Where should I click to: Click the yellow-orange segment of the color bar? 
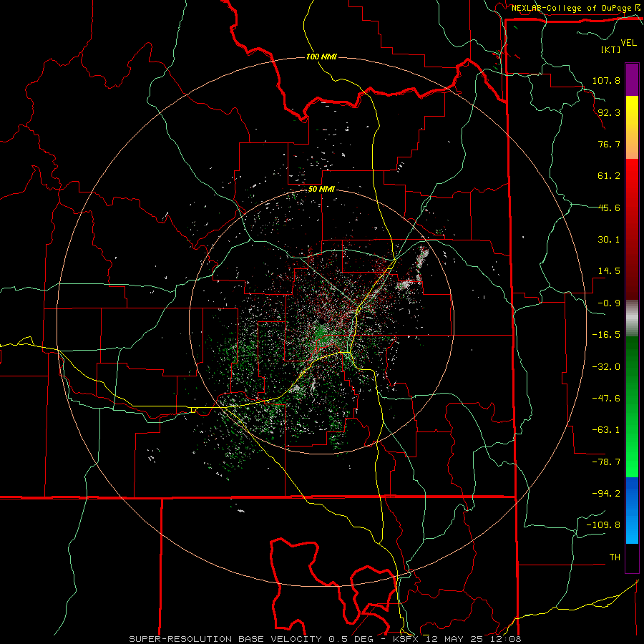[x=632, y=127]
